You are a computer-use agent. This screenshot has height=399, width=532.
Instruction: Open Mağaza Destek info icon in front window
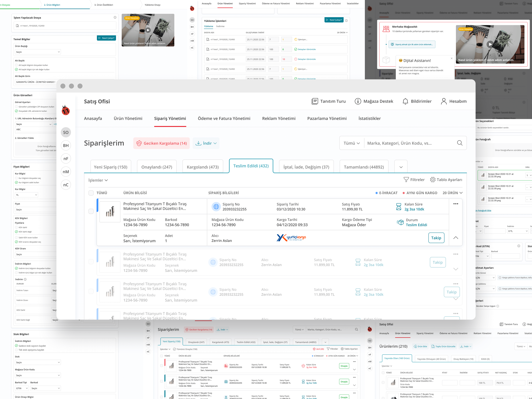[x=358, y=101]
